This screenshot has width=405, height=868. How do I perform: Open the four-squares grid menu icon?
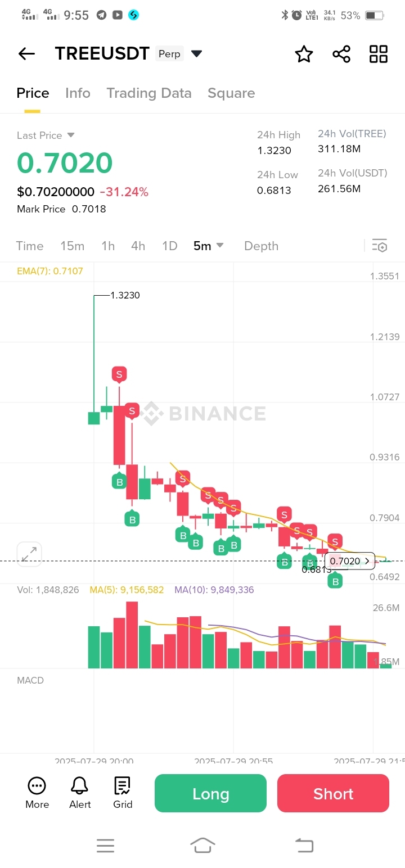(x=379, y=54)
